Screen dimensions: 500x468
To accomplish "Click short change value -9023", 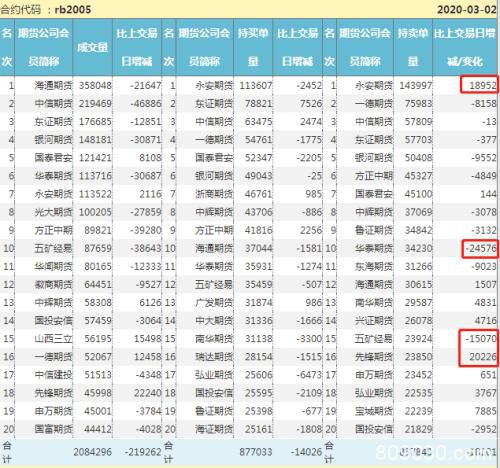I will (x=484, y=266).
